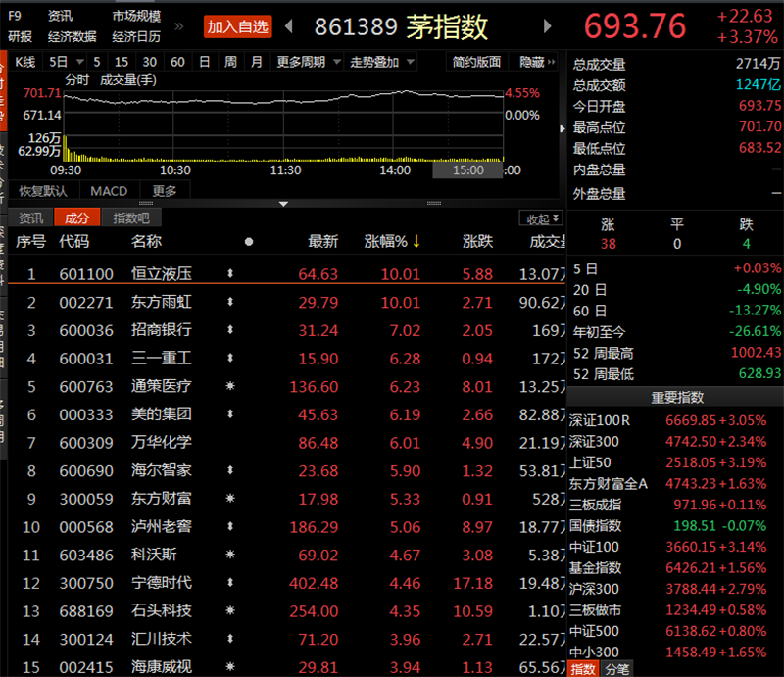784x677 pixels.
Task: Go to previous index with left arrow
Action: [288, 26]
